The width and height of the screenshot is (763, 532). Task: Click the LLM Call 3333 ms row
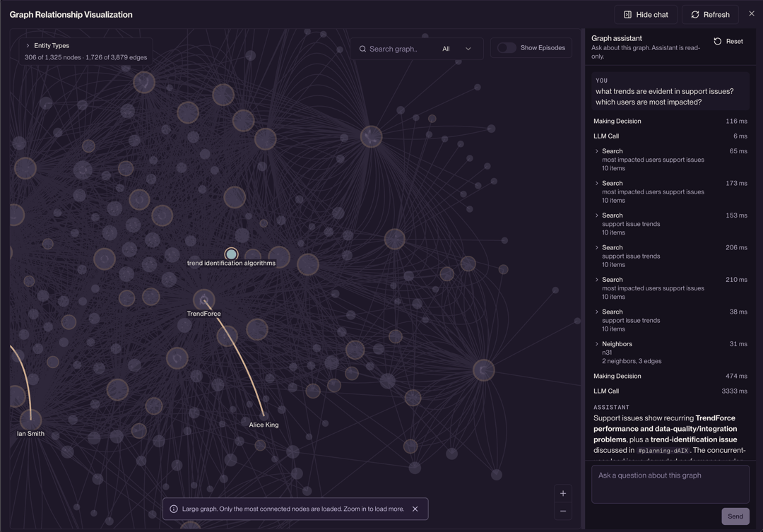click(x=670, y=391)
